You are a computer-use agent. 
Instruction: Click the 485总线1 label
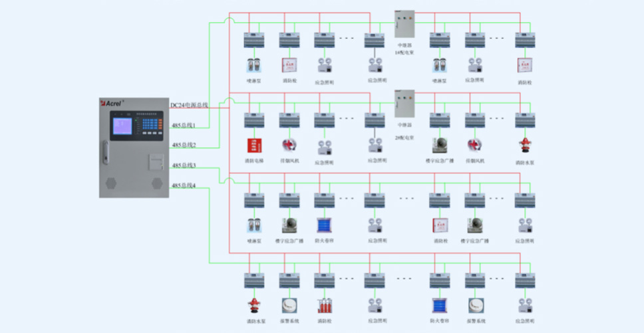(x=184, y=125)
